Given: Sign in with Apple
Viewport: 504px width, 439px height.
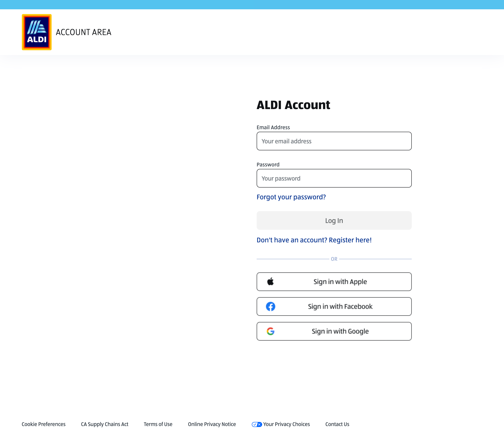Looking at the screenshot, I should pyautogui.click(x=334, y=281).
